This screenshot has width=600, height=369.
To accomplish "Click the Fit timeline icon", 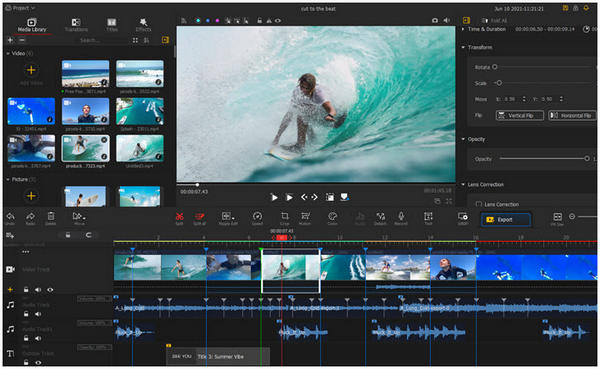I will pyautogui.click(x=558, y=217).
